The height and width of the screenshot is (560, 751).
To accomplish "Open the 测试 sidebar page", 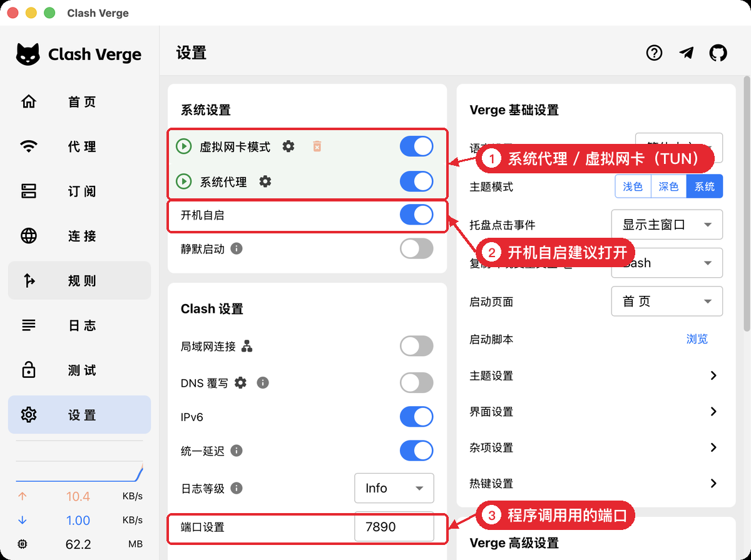I will pyautogui.click(x=79, y=370).
